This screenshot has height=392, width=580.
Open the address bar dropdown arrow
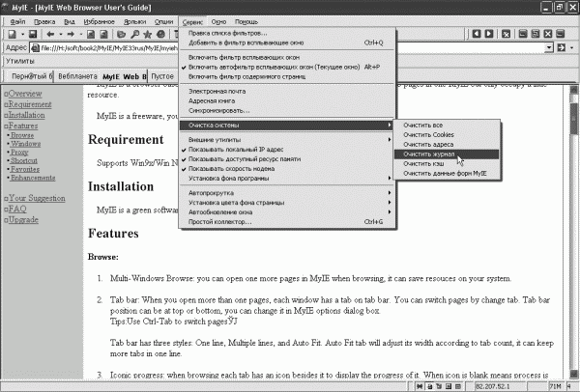coord(549,47)
